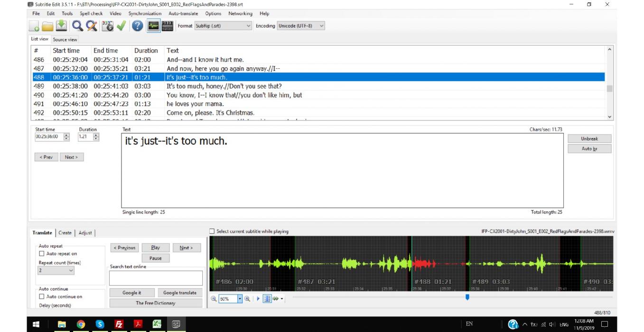
Task: Open the Replace tool icon
Action: point(91,26)
